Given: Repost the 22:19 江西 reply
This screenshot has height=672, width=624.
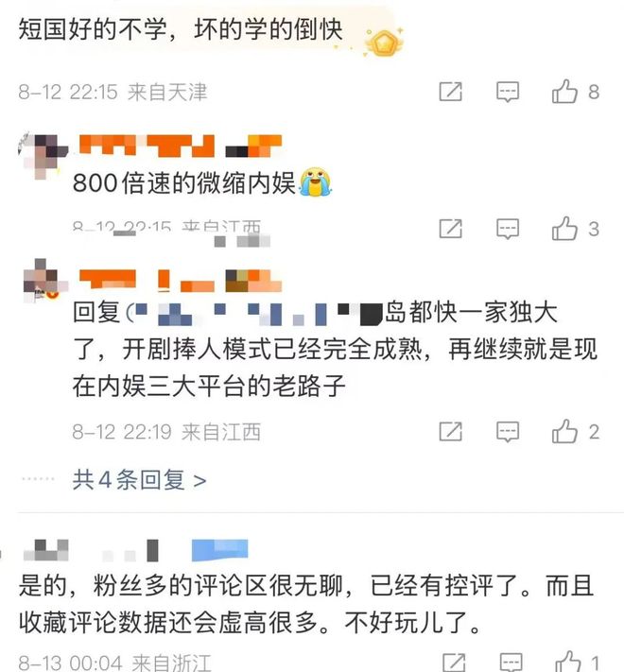Looking at the screenshot, I should [x=451, y=431].
